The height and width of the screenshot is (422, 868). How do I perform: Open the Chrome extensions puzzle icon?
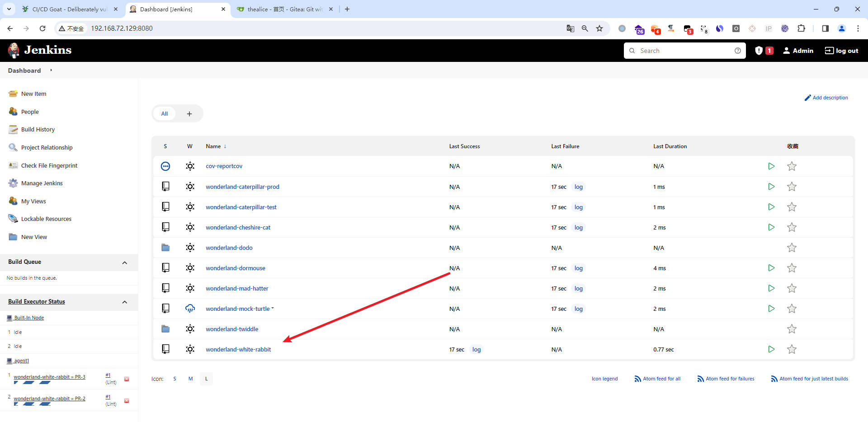coord(801,28)
